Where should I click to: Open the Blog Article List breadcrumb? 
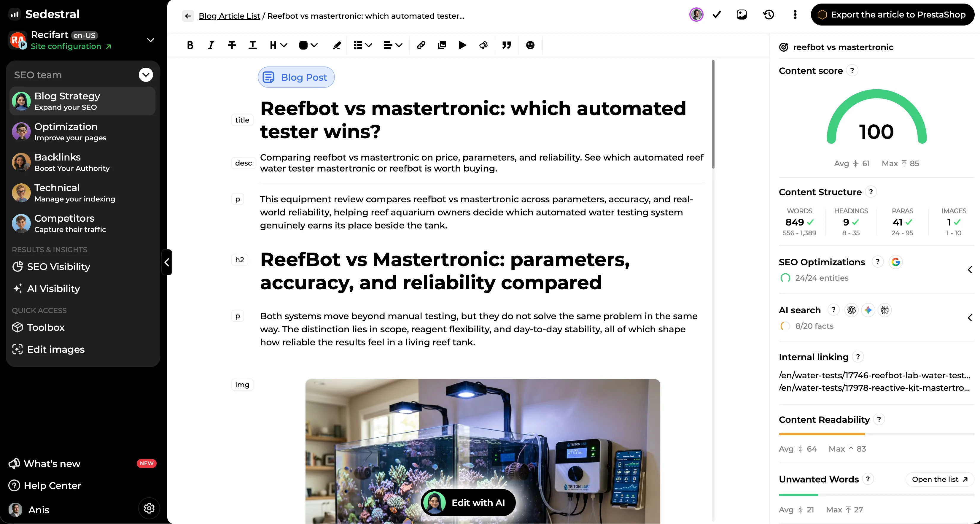click(x=229, y=16)
